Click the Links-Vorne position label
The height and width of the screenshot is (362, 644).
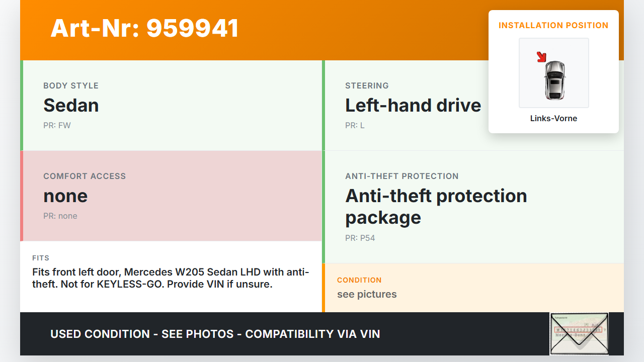tap(553, 119)
